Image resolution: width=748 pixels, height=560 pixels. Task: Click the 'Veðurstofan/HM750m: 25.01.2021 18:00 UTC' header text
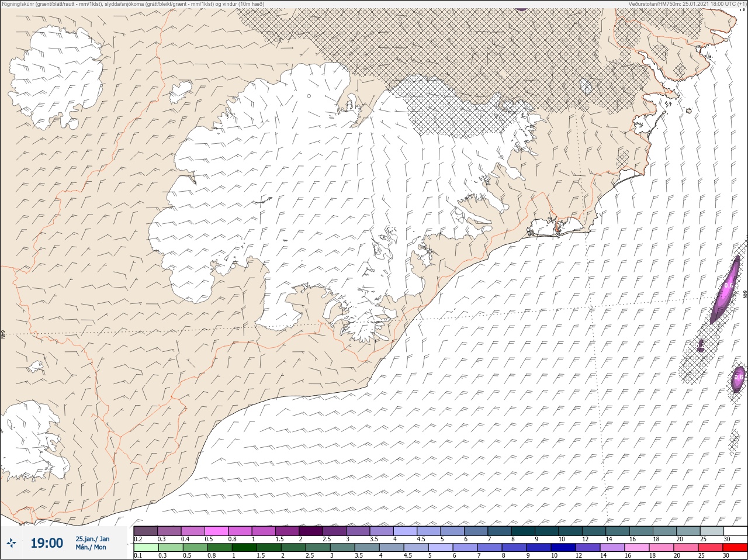click(x=681, y=4)
